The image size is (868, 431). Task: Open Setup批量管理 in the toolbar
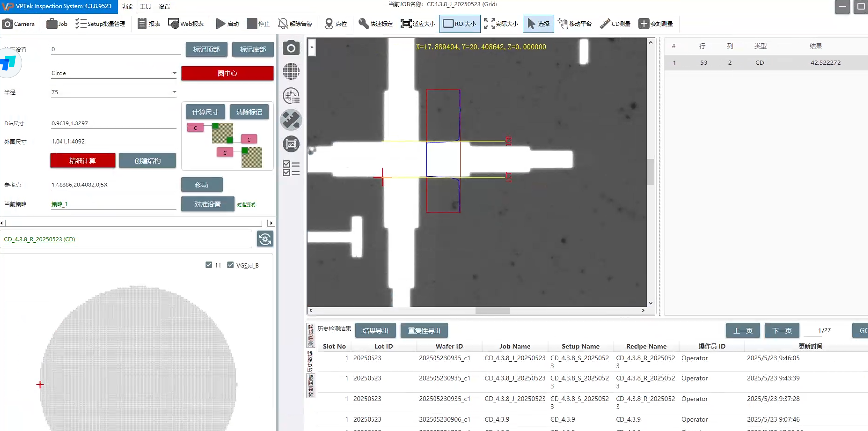(101, 24)
